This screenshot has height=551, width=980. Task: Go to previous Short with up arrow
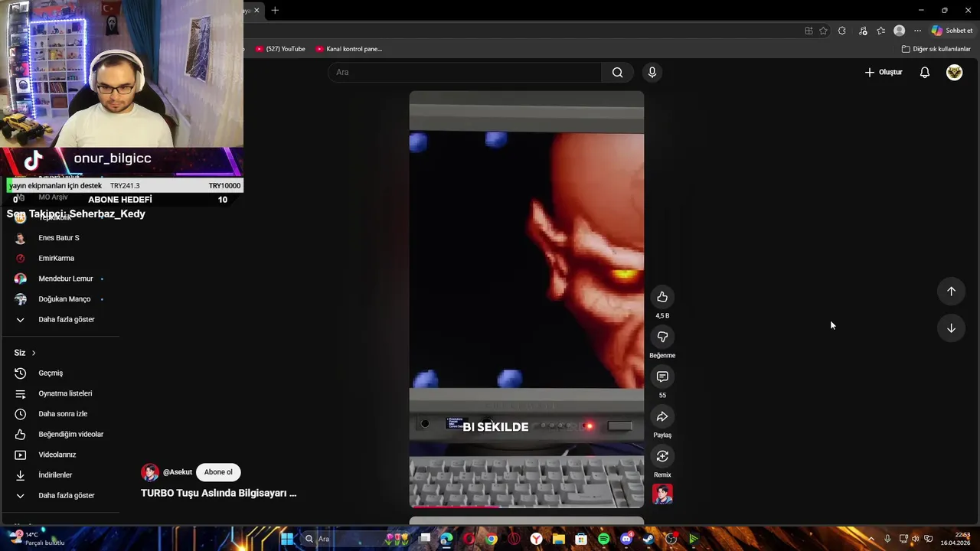951,291
